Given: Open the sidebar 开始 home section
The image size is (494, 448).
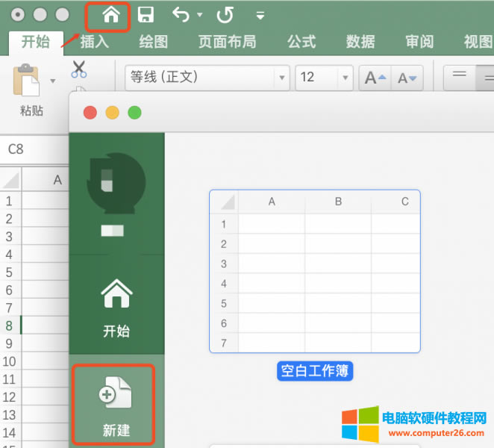Looking at the screenshot, I should (116, 308).
